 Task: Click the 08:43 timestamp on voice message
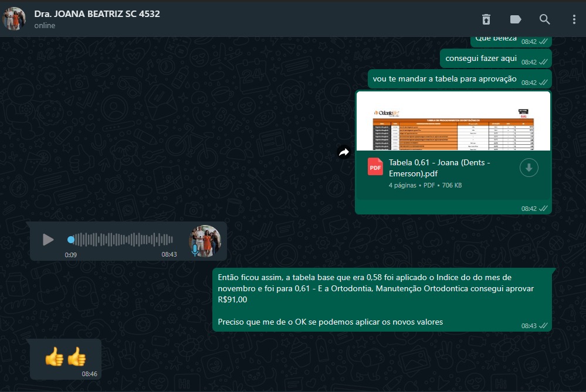(169, 255)
